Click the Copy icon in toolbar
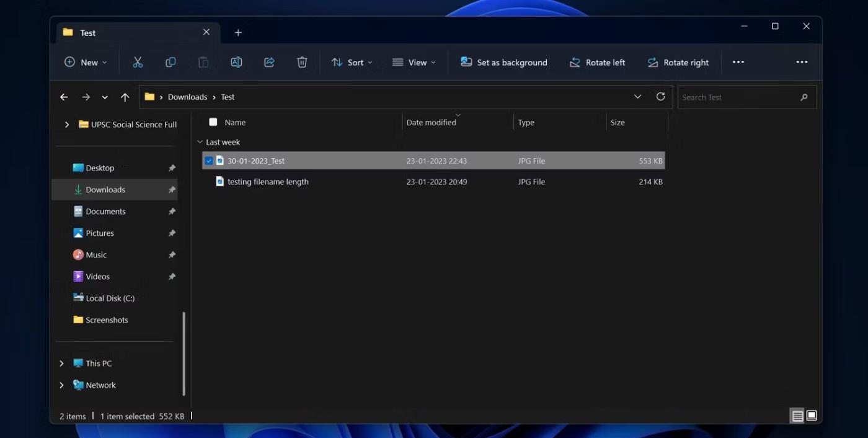Viewport: 868px width, 438px height. point(170,62)
